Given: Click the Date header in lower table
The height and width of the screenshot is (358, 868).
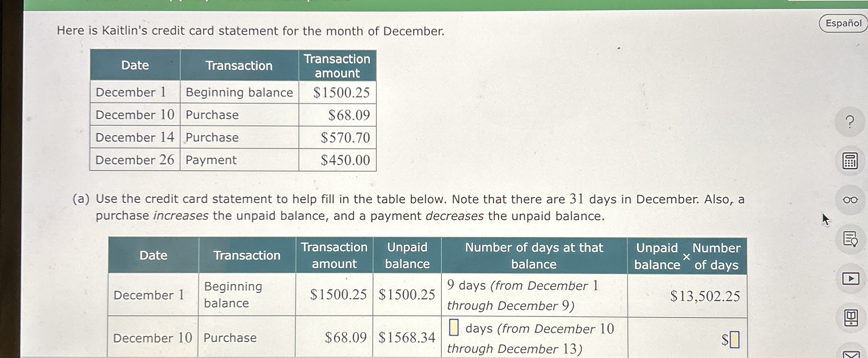Looking at the screenshot, I should pyautogui.click(x=153, y=255).
